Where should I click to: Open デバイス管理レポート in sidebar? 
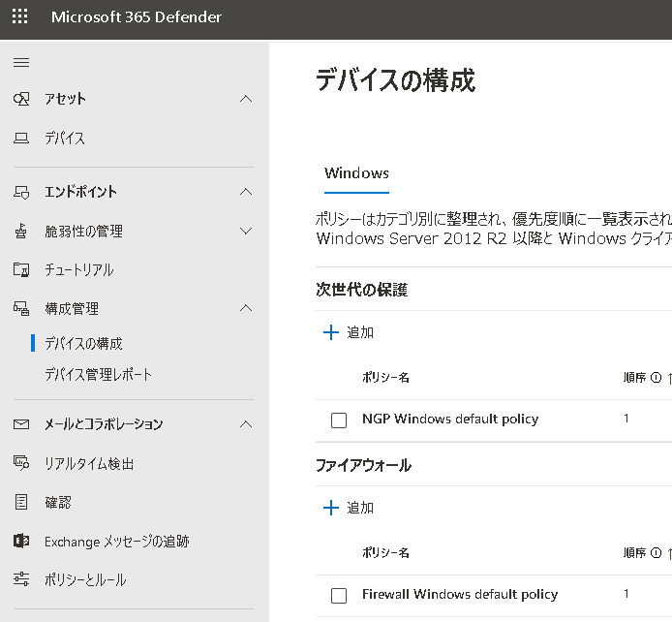(98, 375)
